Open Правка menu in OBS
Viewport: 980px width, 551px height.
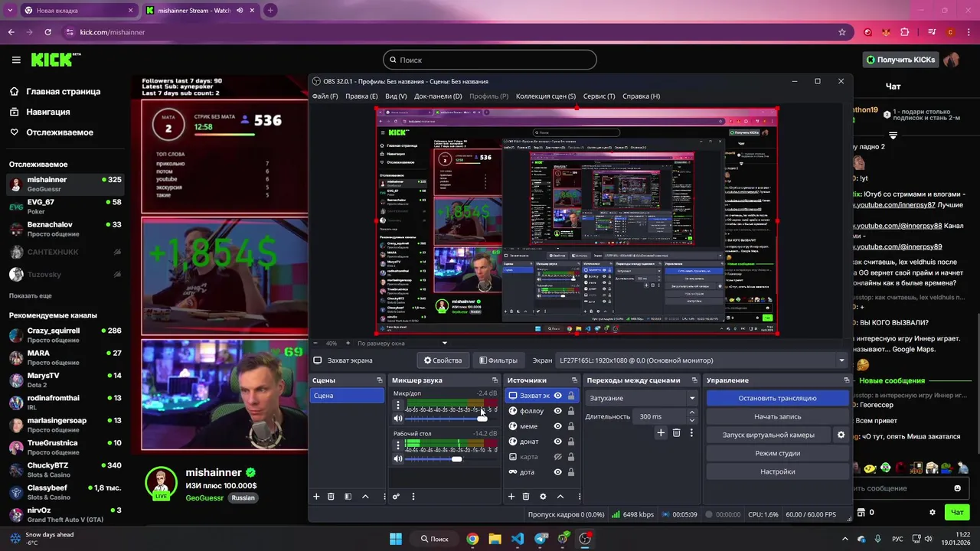coord(361,96)
